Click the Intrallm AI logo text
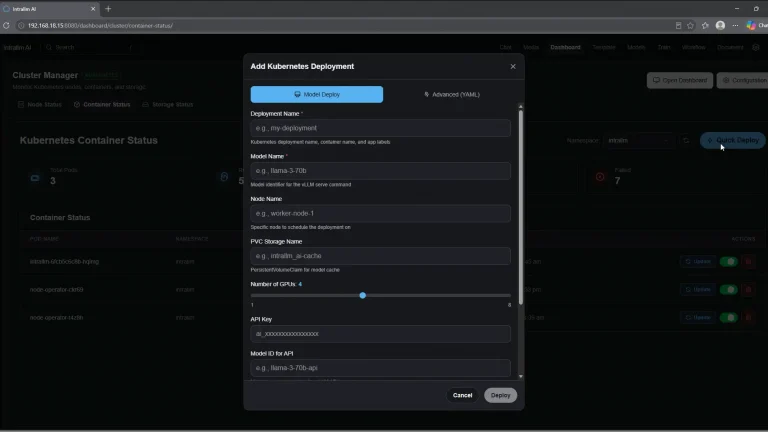This screenshot has width=768, height=432. click(17, 48)
